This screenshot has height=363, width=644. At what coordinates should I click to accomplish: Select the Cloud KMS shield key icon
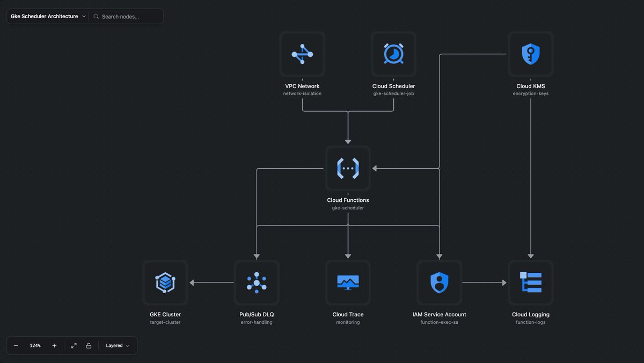tap(531, 54)
